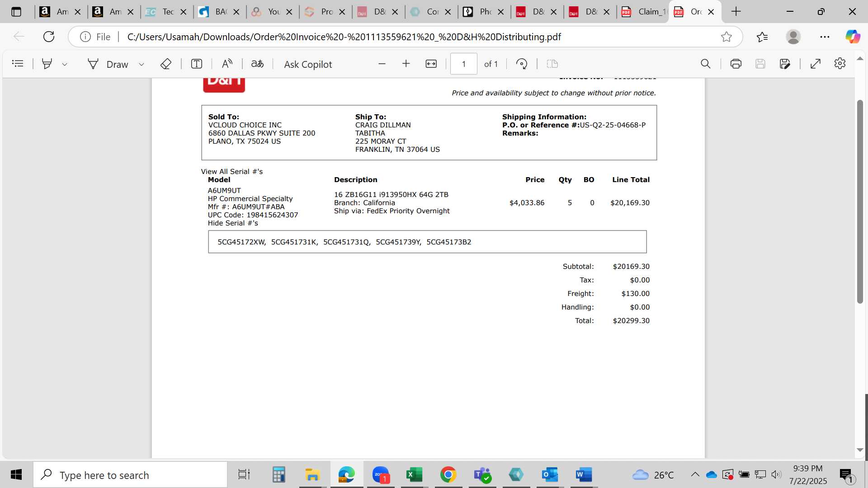Print the PDF document
Screen dimensions: 868x488
tap(736, 64)
